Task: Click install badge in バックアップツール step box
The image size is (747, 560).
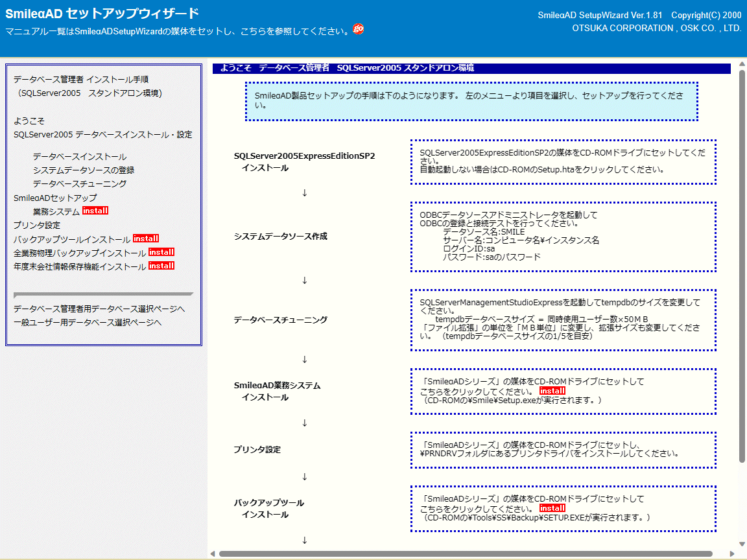Action: pos(552,508)
